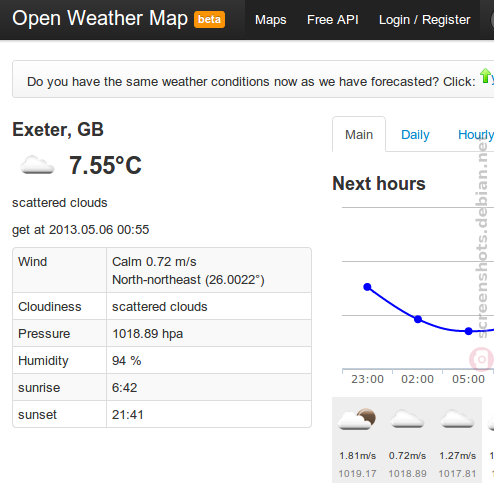
Task: Click the Humidity row label
Action: pyautogui.click(x=43, y=361)
